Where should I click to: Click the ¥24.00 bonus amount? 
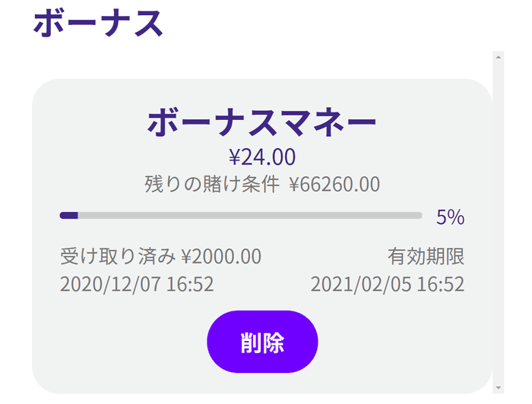(261, 157)
